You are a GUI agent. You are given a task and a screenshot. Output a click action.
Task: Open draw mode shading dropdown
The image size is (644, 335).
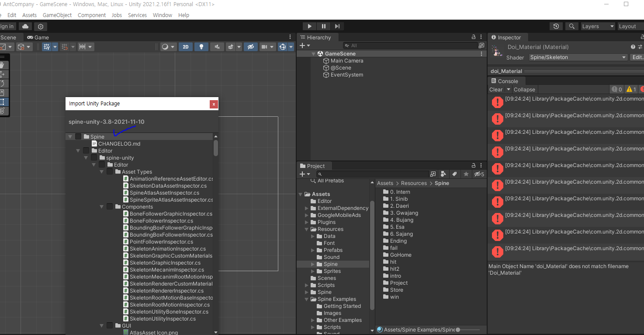(168, 47)
